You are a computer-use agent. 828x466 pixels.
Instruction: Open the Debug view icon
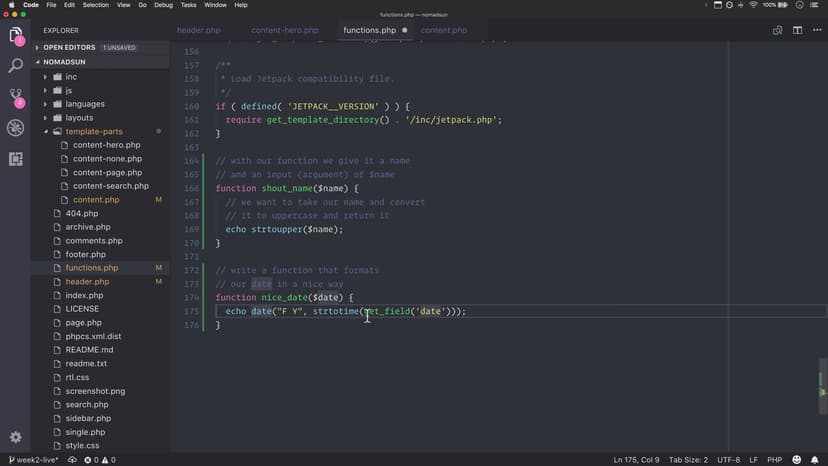16,128
